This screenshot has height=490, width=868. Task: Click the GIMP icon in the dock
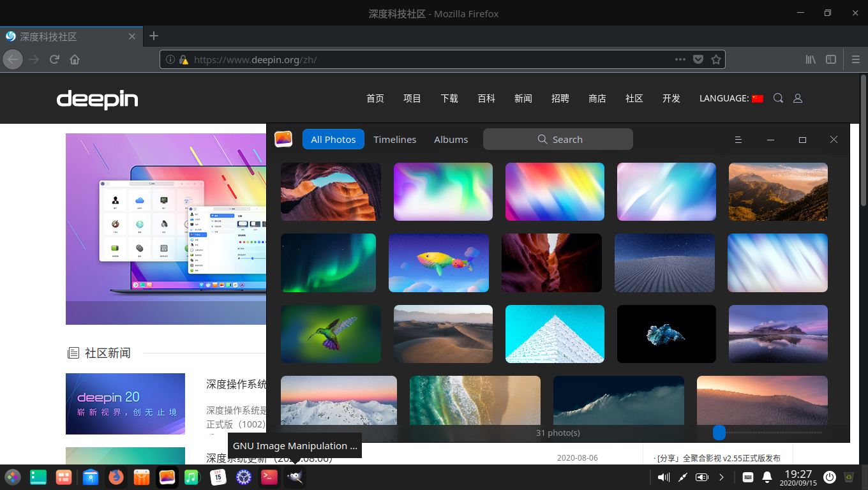click(295, 477)
